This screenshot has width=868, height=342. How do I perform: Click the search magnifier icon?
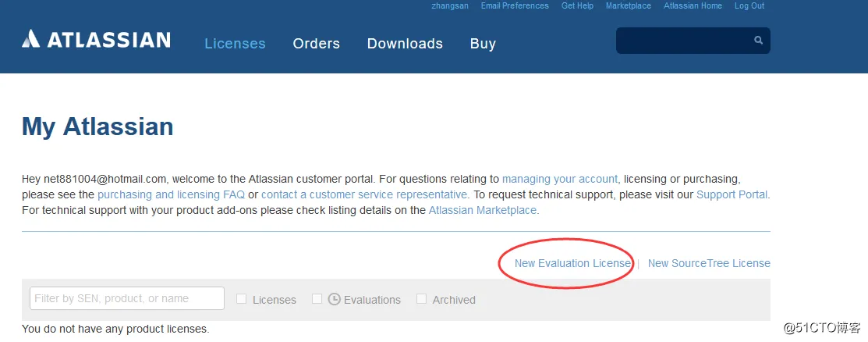coord(758,40)
